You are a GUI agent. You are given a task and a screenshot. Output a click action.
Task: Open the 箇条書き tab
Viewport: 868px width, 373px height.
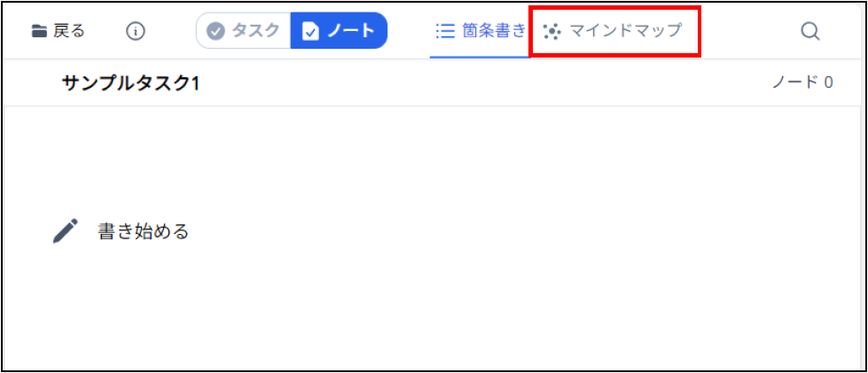[480, 31]
